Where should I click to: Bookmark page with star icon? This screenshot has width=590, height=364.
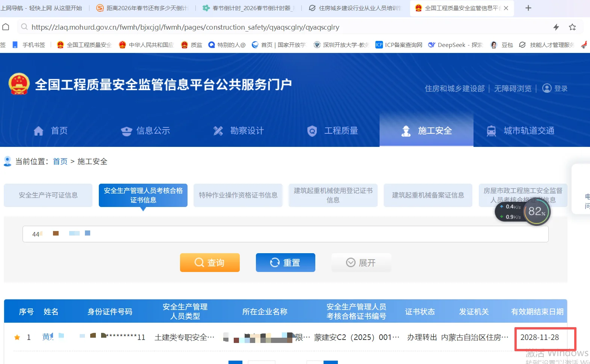572,27
